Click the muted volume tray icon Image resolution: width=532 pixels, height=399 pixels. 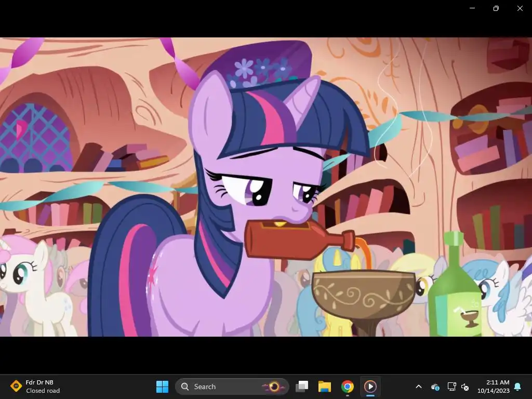[x=465, y=387]
